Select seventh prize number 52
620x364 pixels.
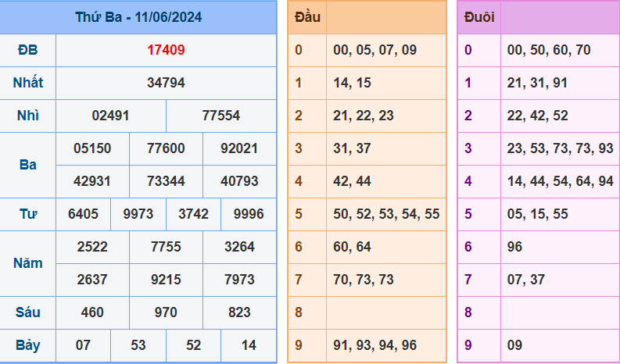(x=193, y=345)
